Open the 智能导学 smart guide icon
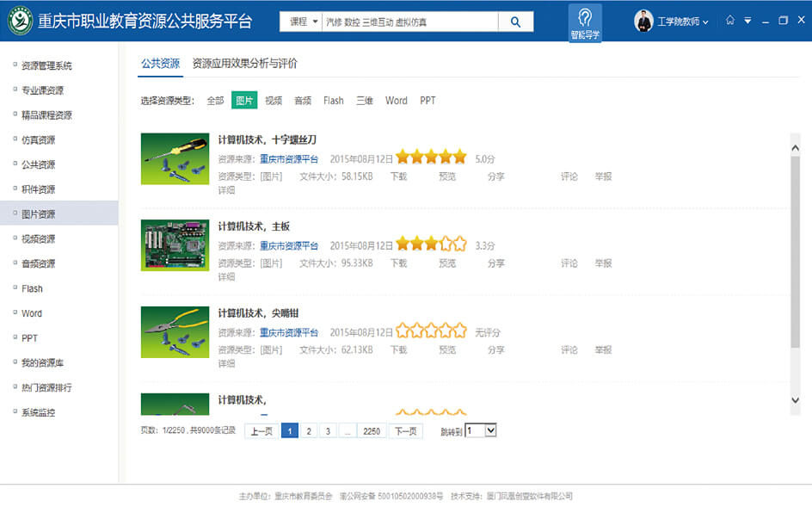 pyautogui.click(x=585, y=22)
